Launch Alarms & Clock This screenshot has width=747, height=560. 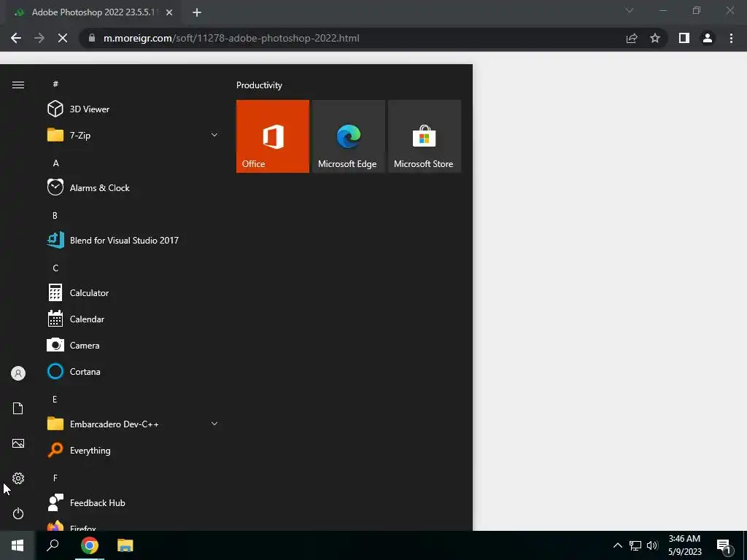click(133, 187)
